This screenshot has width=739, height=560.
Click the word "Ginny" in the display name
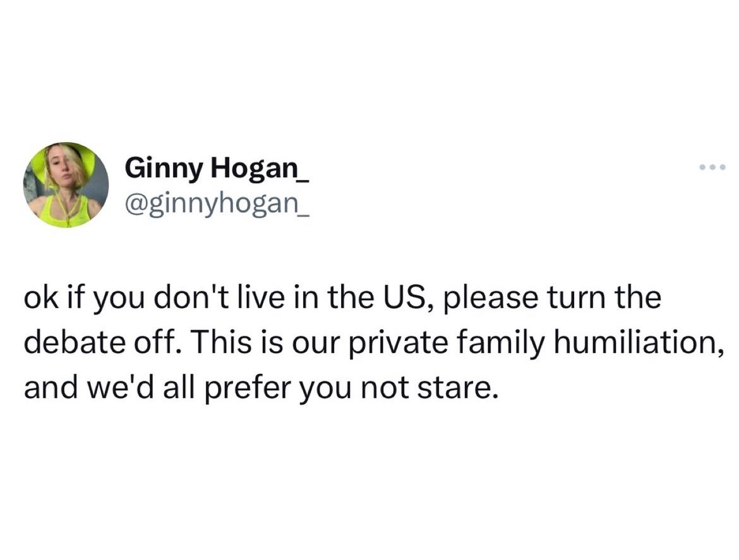tap(163, 169)
